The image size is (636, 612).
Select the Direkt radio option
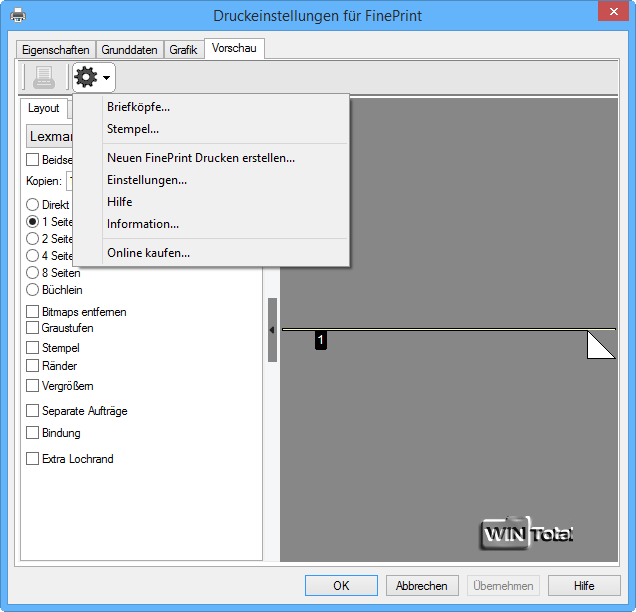click(32, 204)
